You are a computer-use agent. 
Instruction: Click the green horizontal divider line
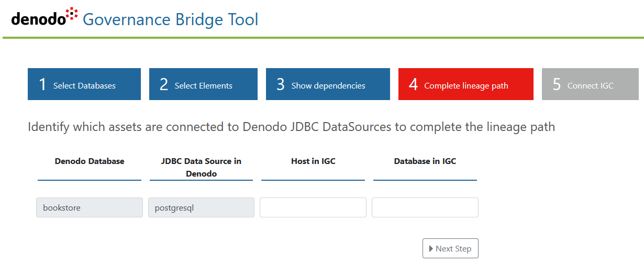(323, 38)
